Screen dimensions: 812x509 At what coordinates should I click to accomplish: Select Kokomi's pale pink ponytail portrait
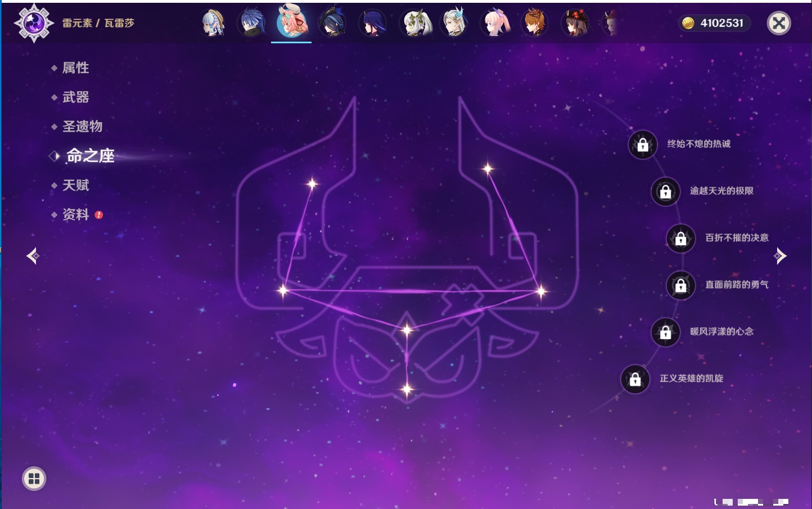495,23
